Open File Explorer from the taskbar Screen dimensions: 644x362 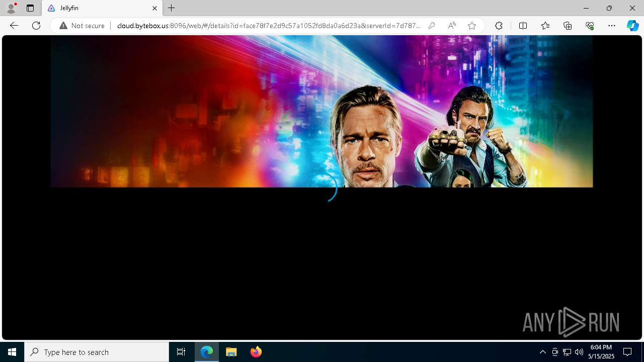[231, 352]
